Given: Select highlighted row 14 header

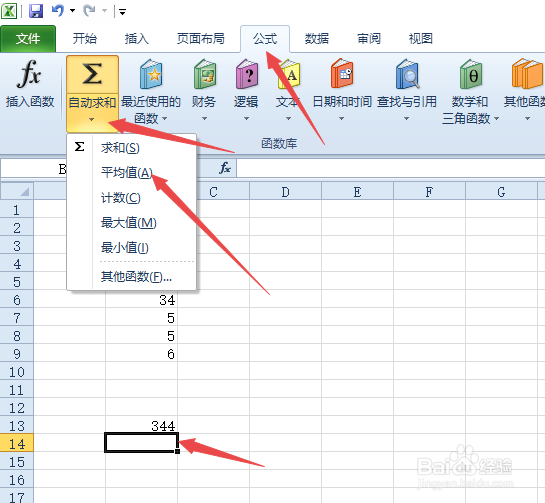Looking at the screenshot, I should 17,444.
